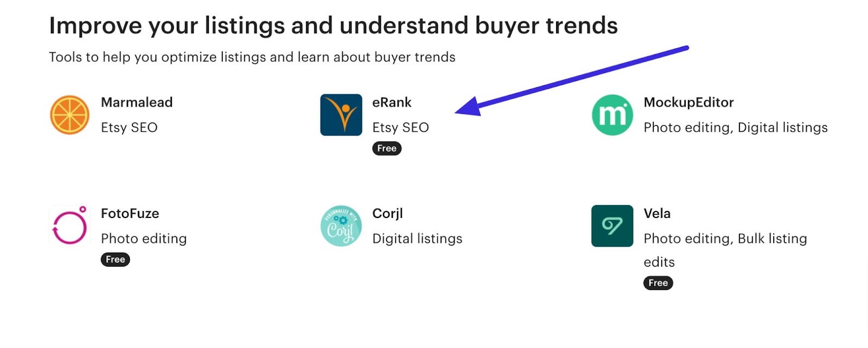Click the Free badge under FotoFuze
This screenshot has height=348, width=868.
point(116,260)
